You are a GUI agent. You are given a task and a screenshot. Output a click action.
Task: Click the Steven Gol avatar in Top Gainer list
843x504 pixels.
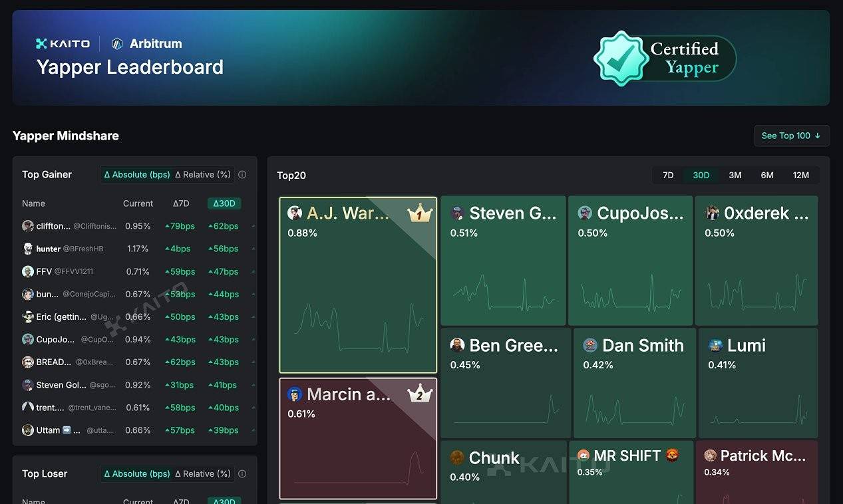pyautogui.click(x=28, y=385)
